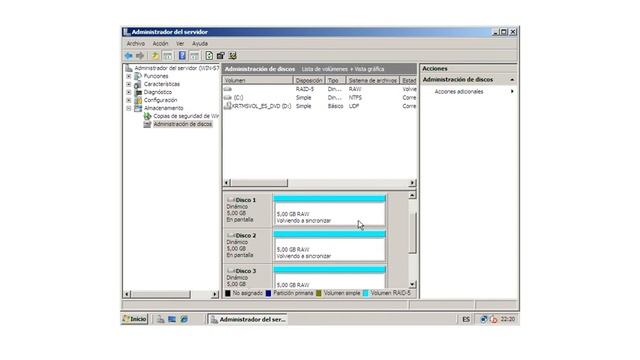Open help via blue question mark icon

pyautogui.click(x=182, y=56)
